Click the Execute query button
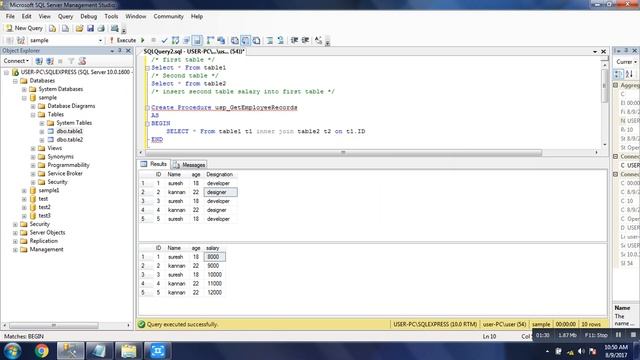The image size is (640, 360). (x=122, y=40)
